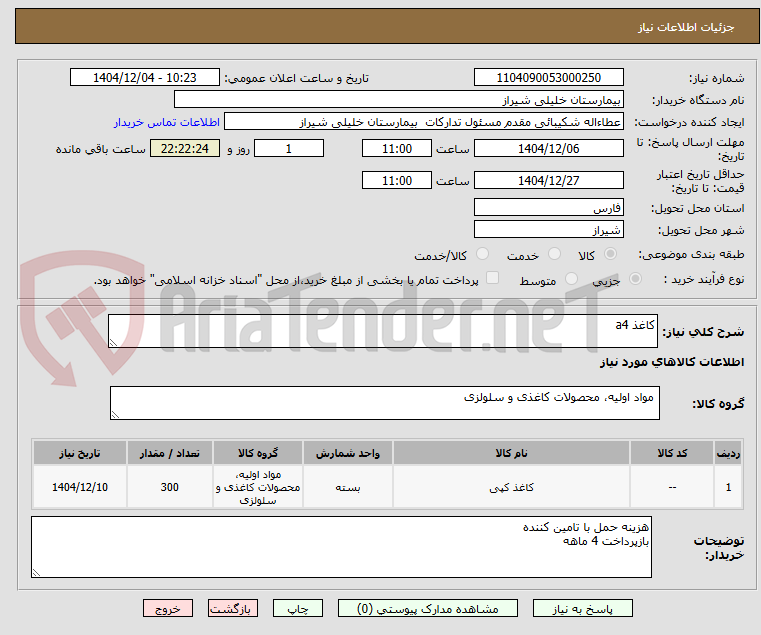Click the بازگشت back button
The height and width of the screenshot is (635, 761).
(x=233, y=608)
